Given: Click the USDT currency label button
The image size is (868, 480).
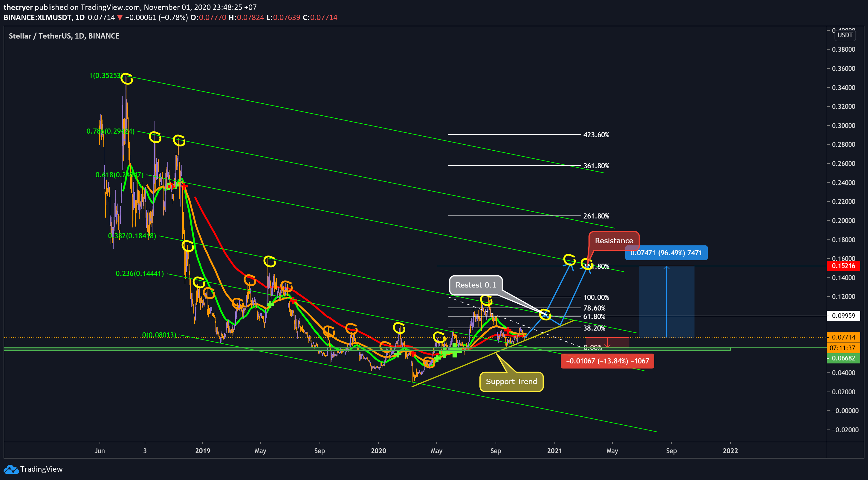Looking at the screenshot, I should (845, 35).
